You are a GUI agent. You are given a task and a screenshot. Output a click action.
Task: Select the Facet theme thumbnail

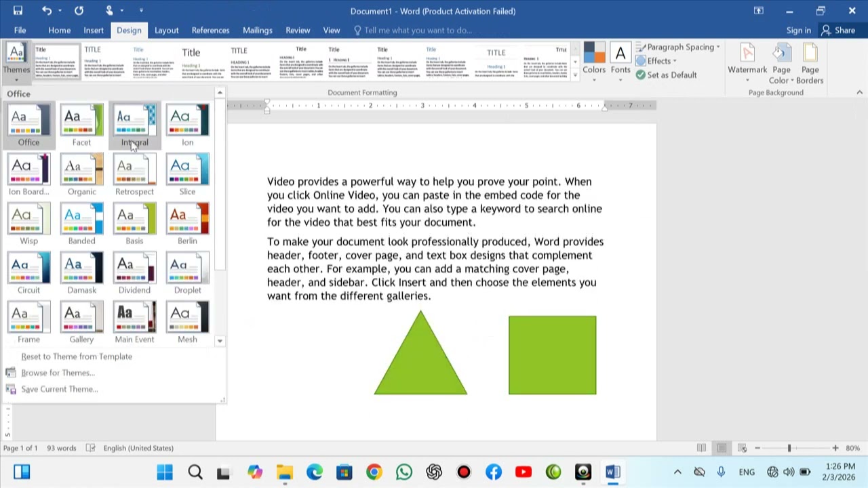(81, 125)
